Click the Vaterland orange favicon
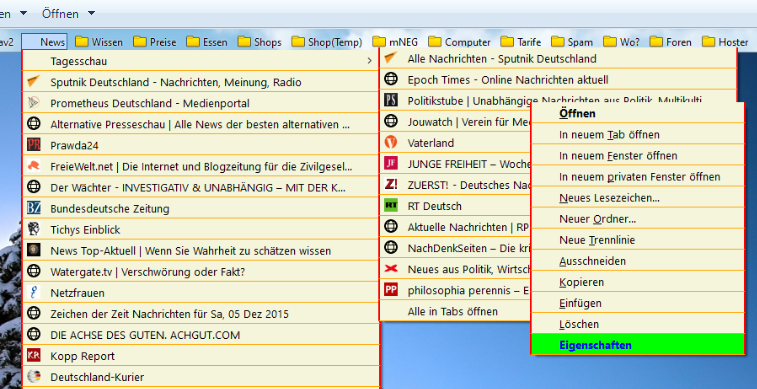 tap(391, 142)
